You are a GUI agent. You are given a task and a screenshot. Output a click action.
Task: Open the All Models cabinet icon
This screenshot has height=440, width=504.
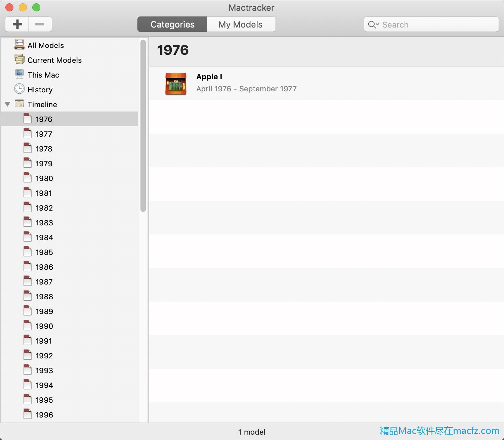(19, 45)
